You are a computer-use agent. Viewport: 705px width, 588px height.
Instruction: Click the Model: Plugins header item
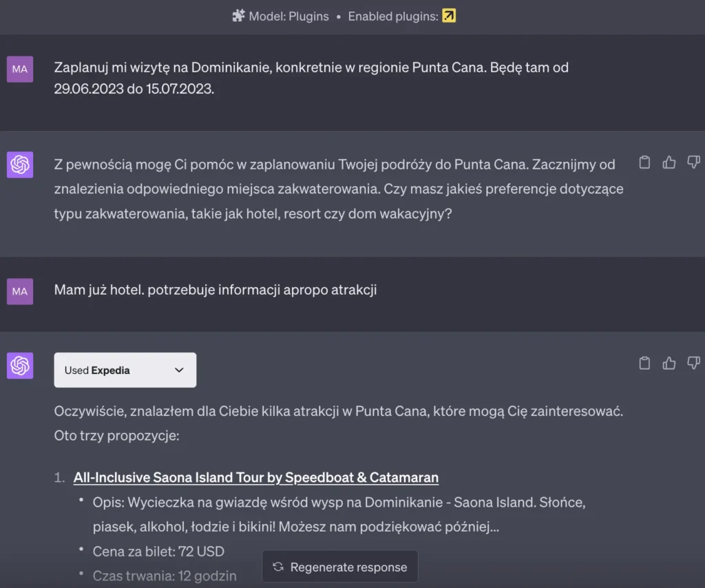[288, 16]
